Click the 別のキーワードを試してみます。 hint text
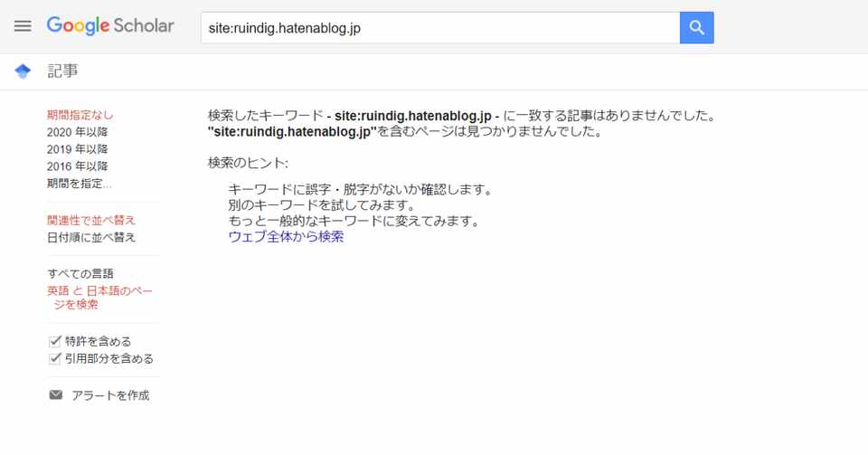868x455 pixels. pyautogui.click(x=322, y=205)
